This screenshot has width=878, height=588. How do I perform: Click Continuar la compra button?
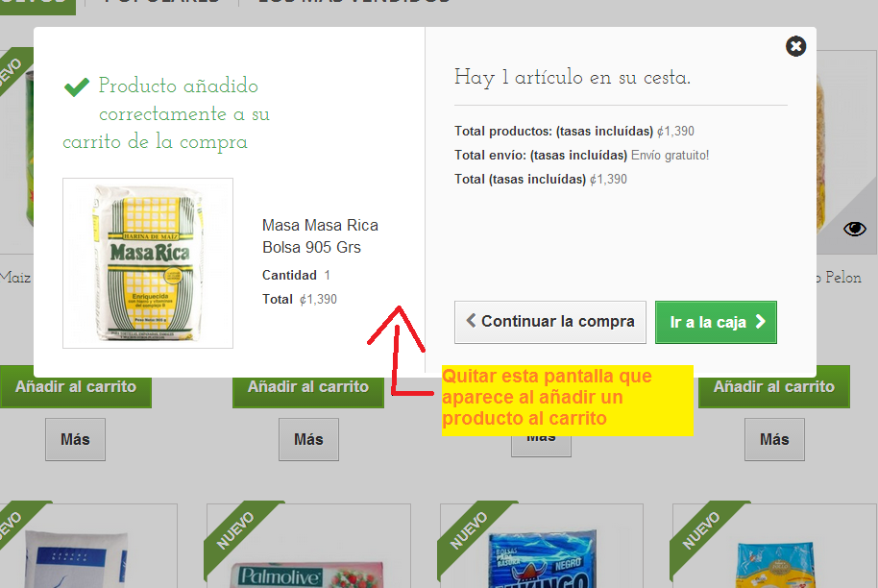tap(549, 322)
